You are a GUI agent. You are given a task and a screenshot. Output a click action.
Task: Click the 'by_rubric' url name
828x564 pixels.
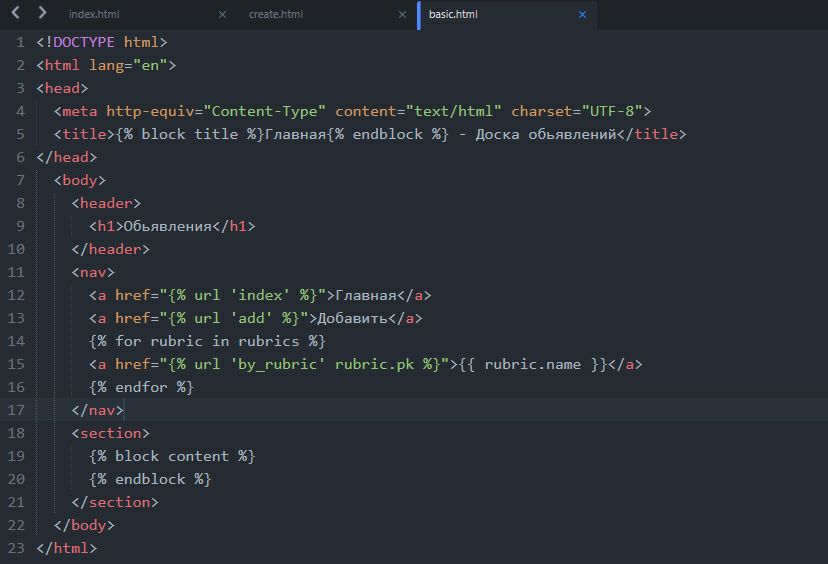click(278, 364)
